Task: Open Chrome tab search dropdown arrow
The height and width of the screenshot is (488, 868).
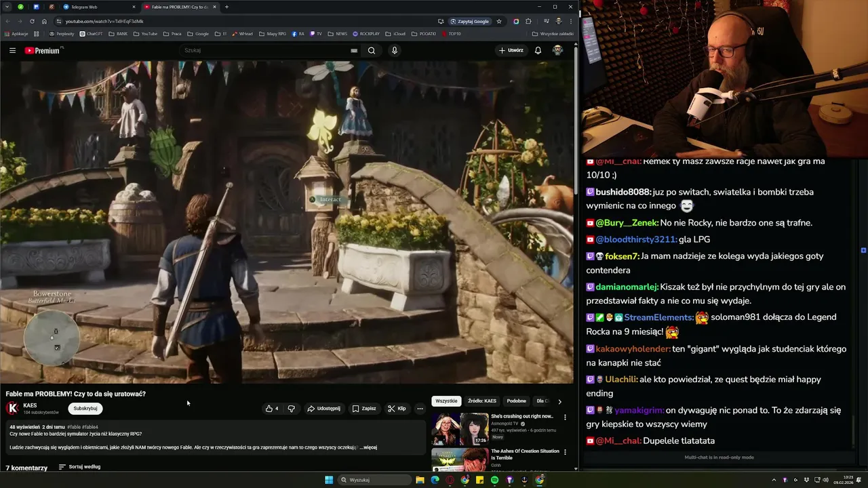Action: click(x=7, y=7)
